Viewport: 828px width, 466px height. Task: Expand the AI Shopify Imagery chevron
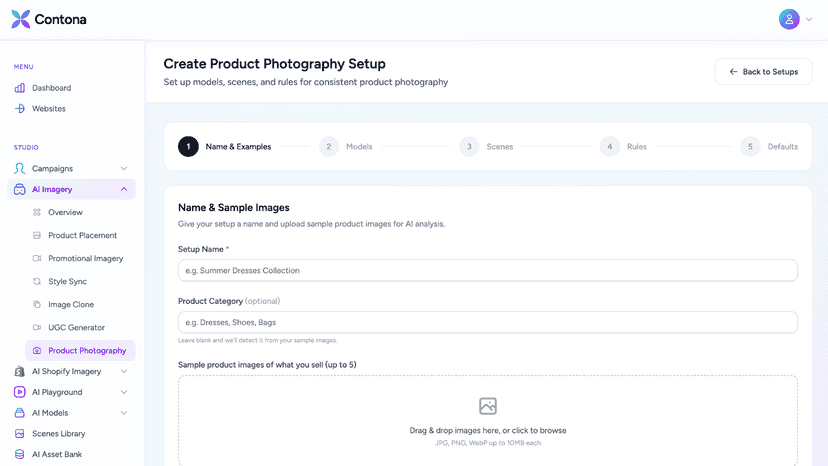(124, 371)
